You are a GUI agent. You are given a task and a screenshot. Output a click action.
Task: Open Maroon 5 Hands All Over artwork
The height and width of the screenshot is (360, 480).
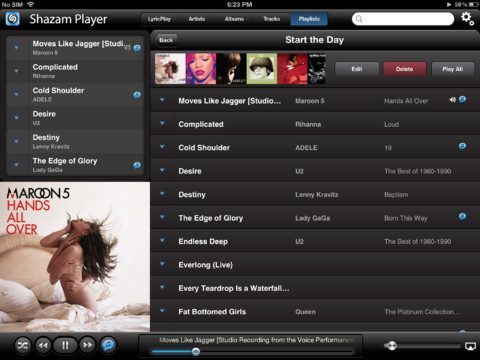click(75, 257)
